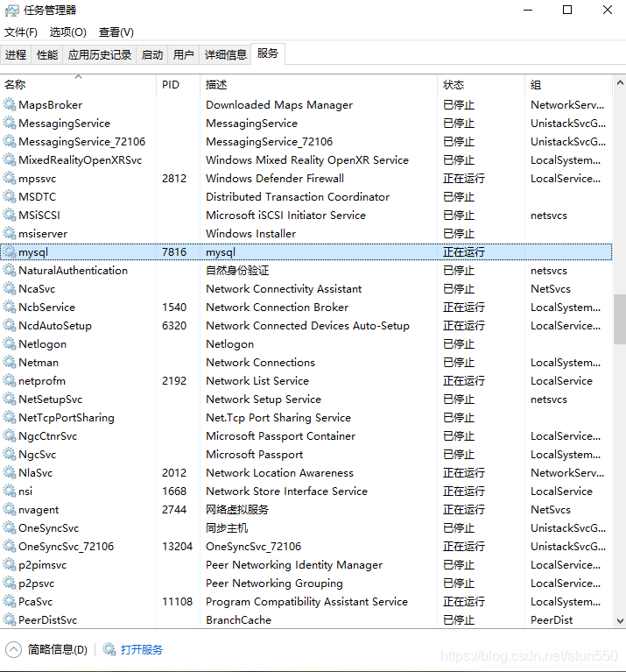Click the PeerDist group cell
The image size is (626, 672).
552,620
